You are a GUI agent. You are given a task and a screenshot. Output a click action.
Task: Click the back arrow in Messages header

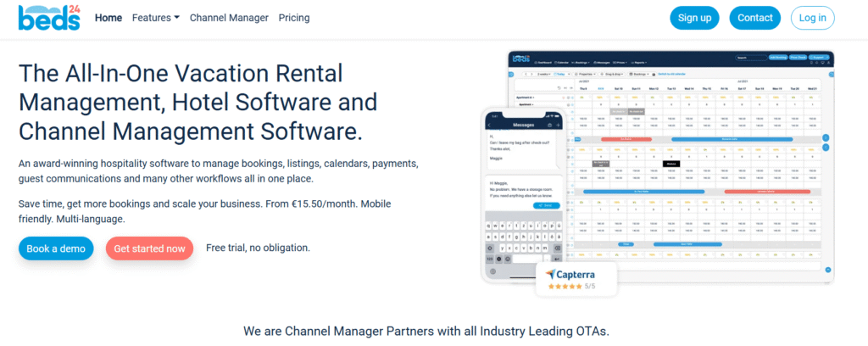[489, 125]
